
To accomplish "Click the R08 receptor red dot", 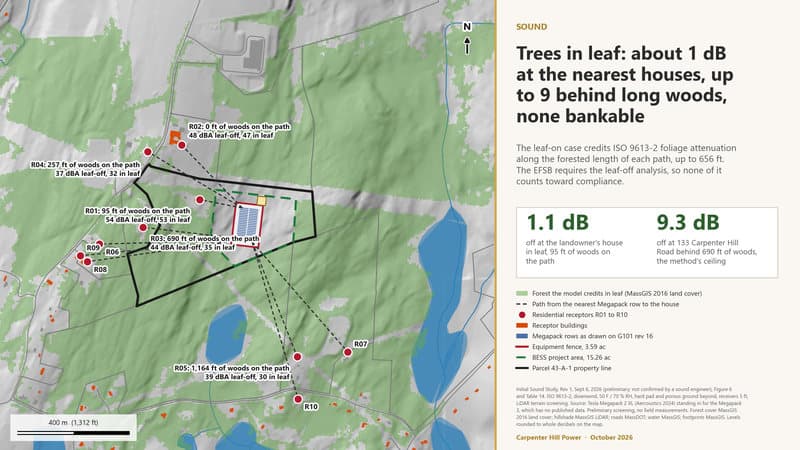I will [87, 262].
